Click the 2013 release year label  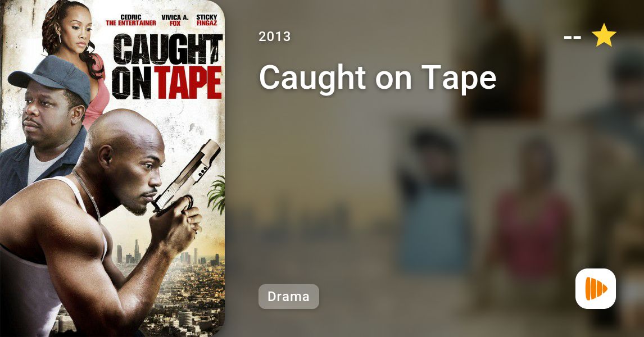click(275, 37)
